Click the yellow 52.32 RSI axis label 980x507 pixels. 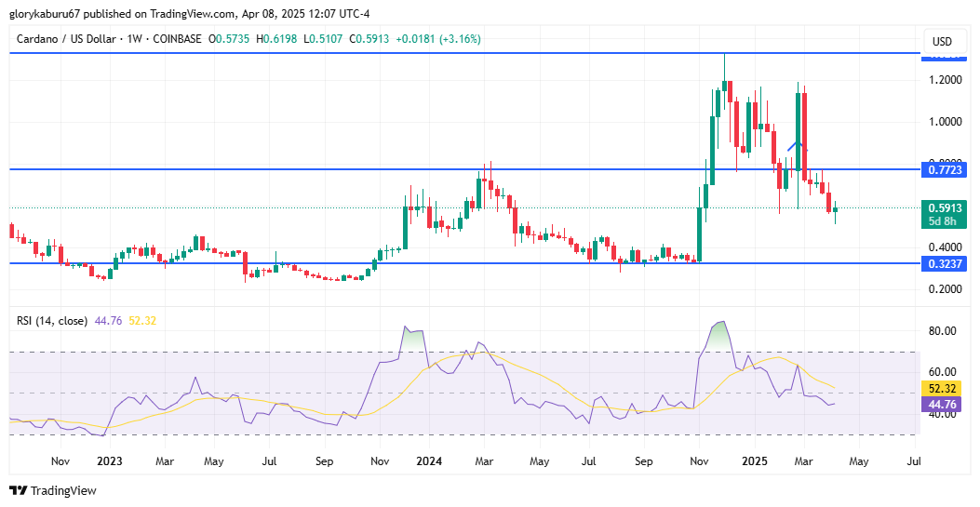(944, 388)
